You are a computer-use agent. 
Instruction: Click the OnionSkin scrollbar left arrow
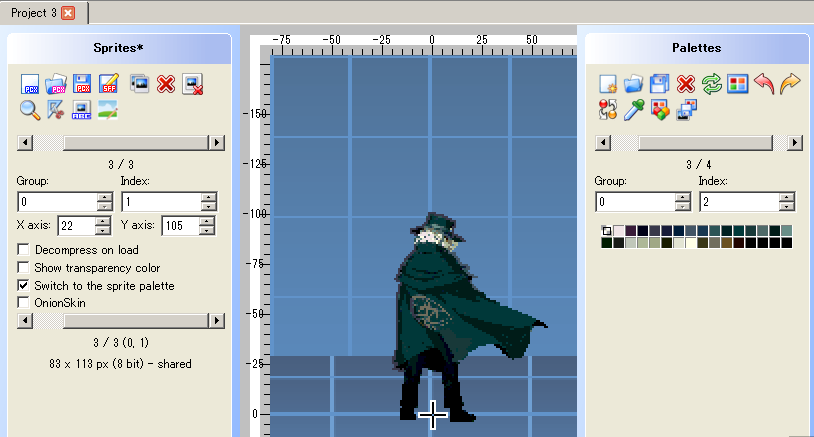pyautogui.click(x=25, y=321)
